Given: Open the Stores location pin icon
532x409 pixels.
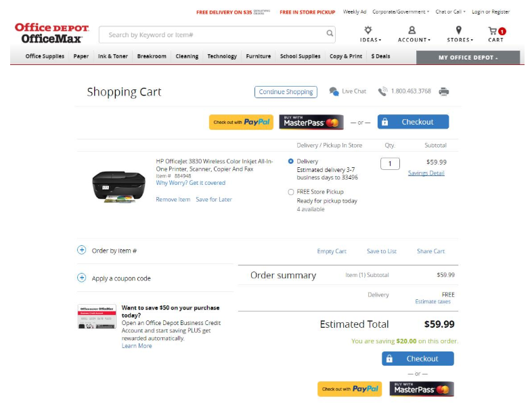Looking at the screenshot, I should tap(459, 30).
